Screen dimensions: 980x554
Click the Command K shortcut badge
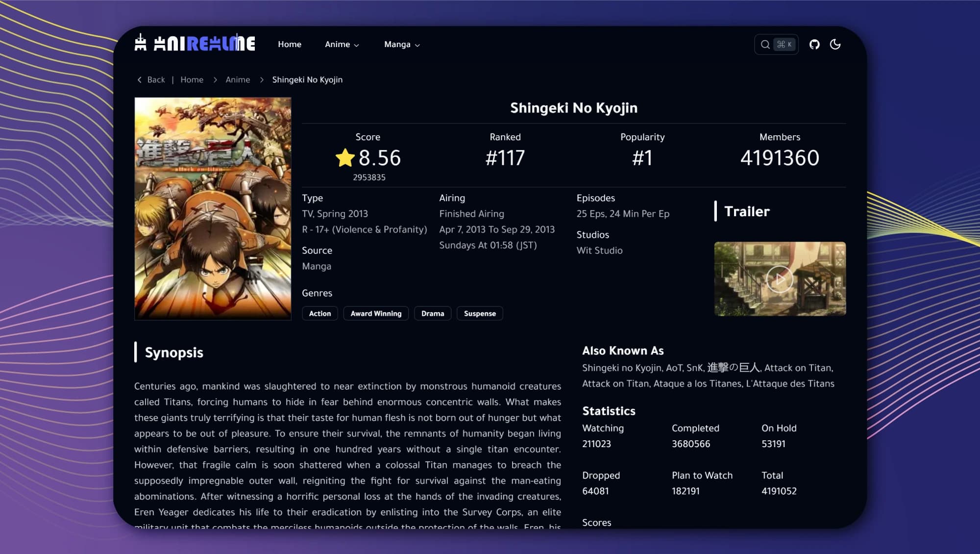tap(784, 45)
